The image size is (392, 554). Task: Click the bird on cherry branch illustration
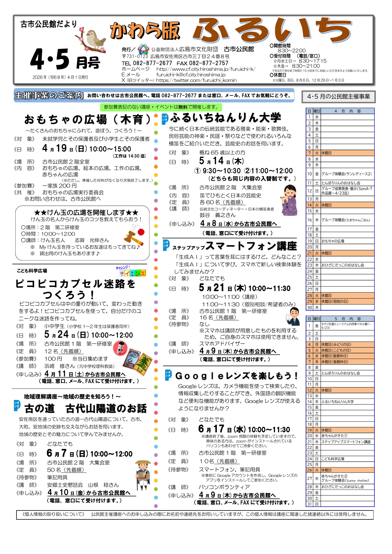click(91, 40)
